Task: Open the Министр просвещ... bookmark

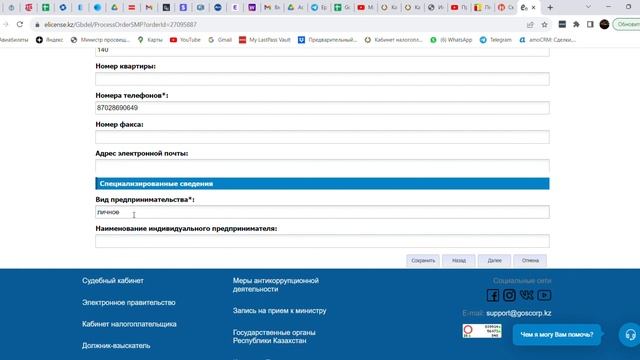Action: (x=100, y=40)
